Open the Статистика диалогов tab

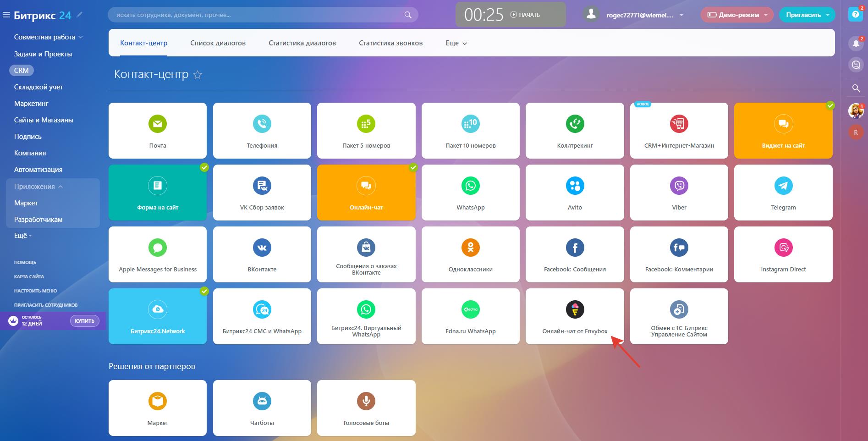point(302,43)
